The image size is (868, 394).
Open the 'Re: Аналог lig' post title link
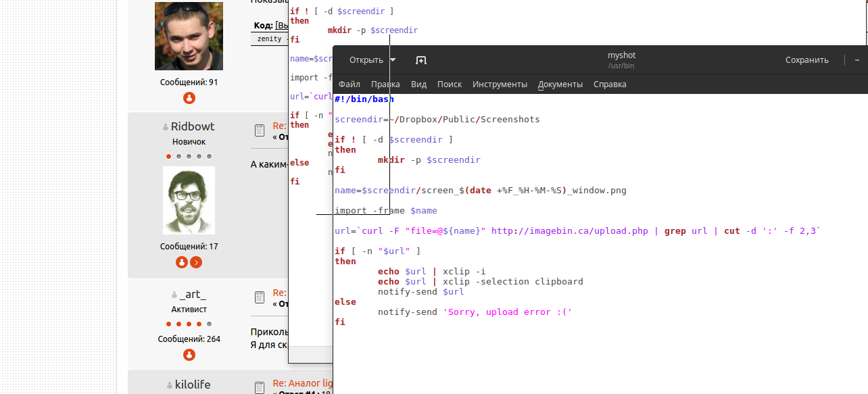(302, 383)
